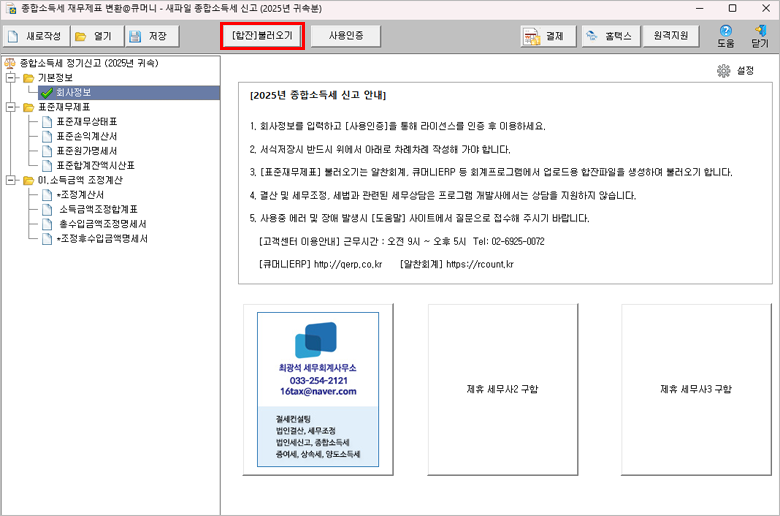780x516 pixels.
Task: Collapse the 01.소득금액 조정계산 folder
Action: [x=10, y=180]
